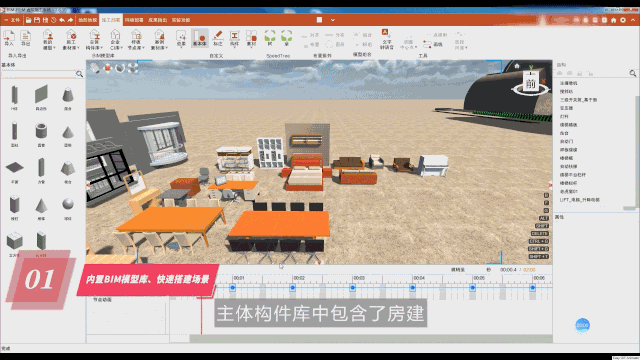Click the red target icon in viewport toolbar
Viewport: 640px width, 360px height.
pos(107,68)
